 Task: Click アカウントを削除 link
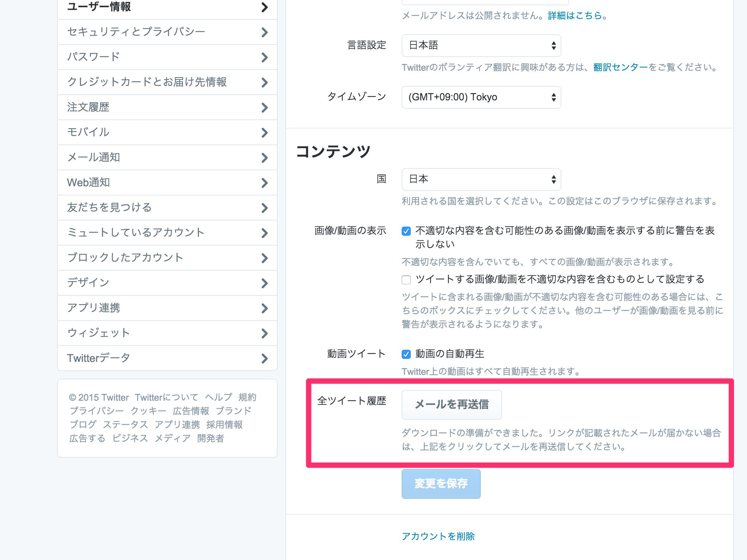tap(438, 536)
